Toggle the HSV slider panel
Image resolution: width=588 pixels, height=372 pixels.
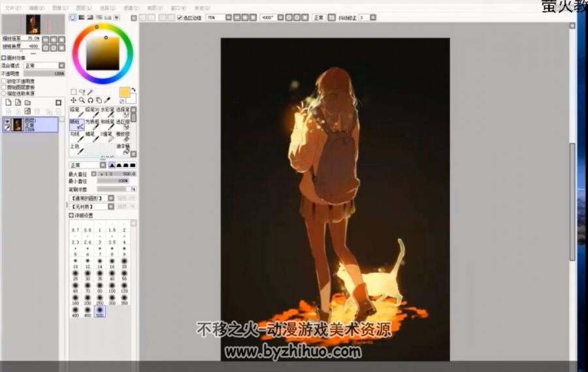pos(90,18)
